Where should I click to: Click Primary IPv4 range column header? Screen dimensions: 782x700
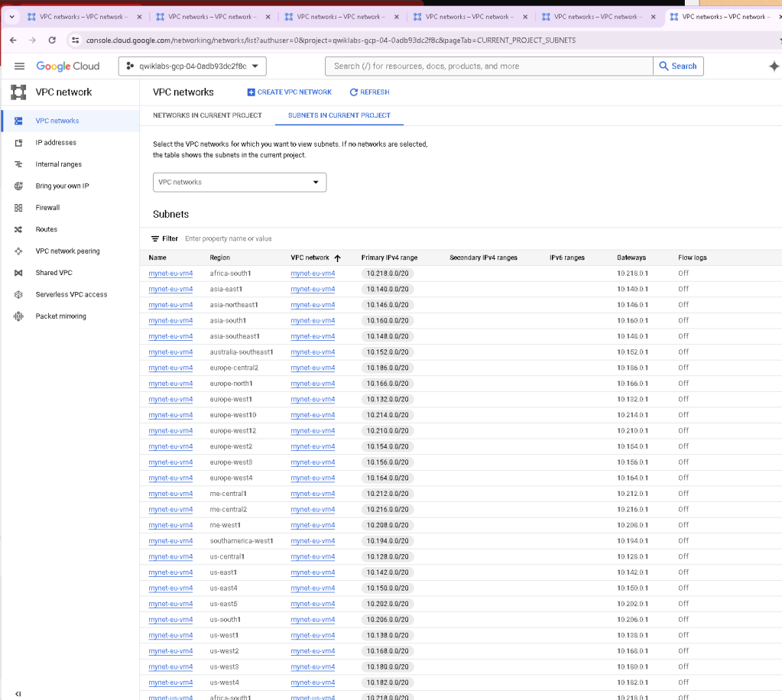(x=389, y=258)
